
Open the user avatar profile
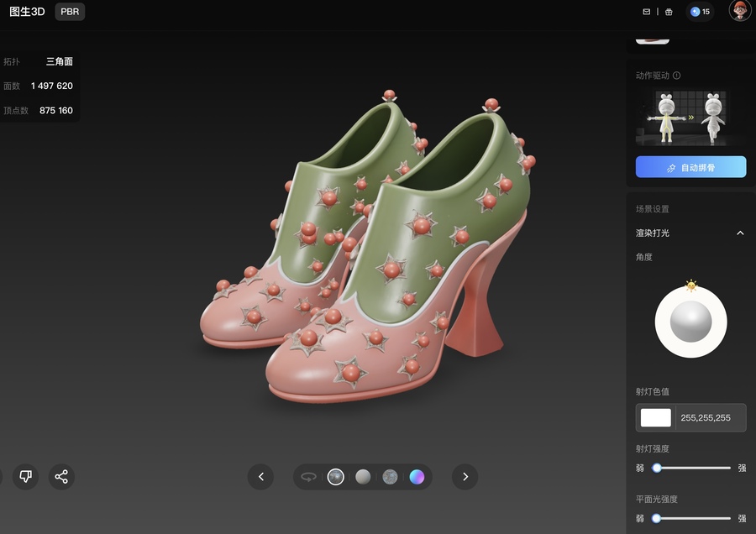[739, 11]
